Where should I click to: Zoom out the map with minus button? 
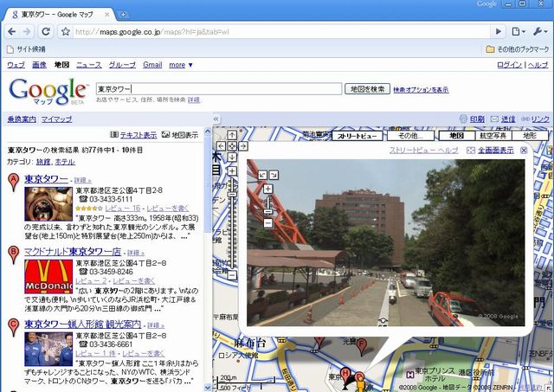pos(232,275)
